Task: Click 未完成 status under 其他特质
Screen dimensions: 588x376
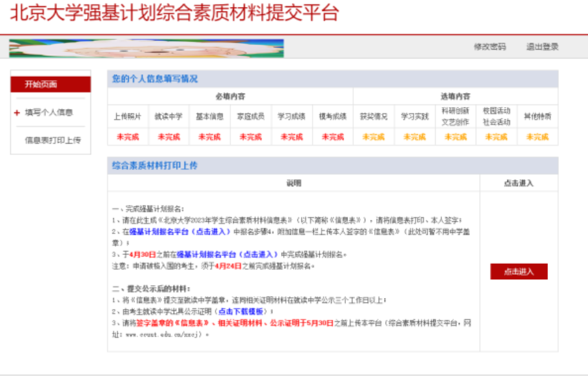Action: (x=538, y=137)
